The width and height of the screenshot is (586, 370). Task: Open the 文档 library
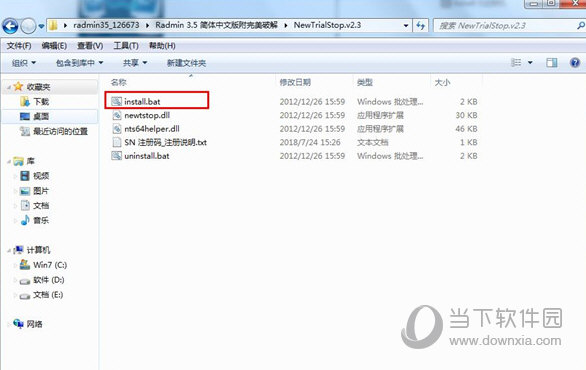pyautogui.click(x=41, y=206)
